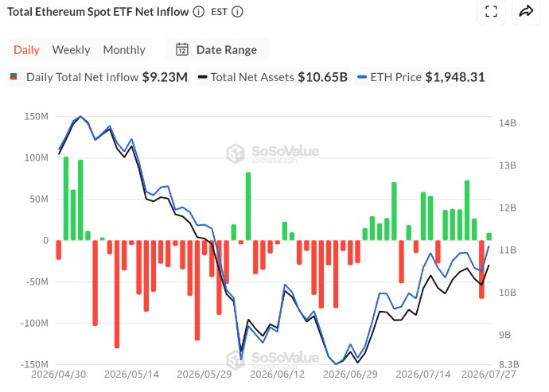
Task: Toggle the Daily Total Net Inflow series
Action: coord(99,77)
